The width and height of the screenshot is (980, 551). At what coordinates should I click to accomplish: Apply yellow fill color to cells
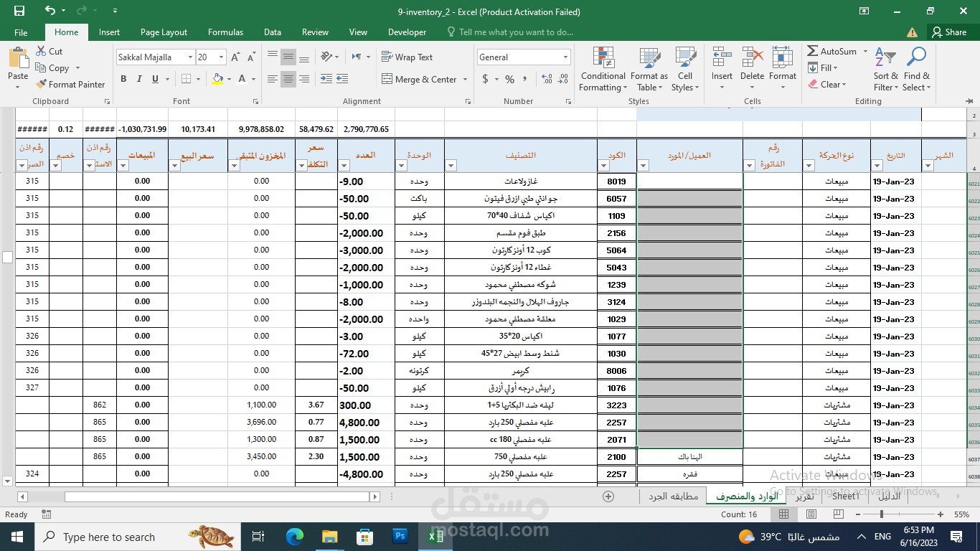pyautogui.click(x=218, y=79)
